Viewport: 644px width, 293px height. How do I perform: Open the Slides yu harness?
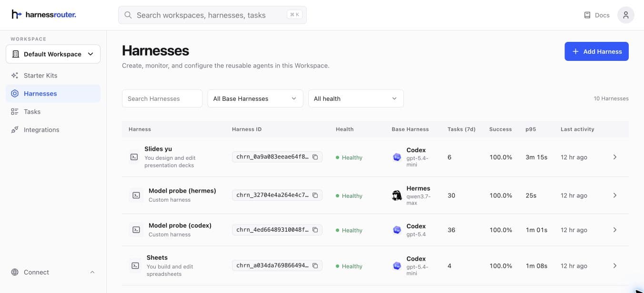158,149
